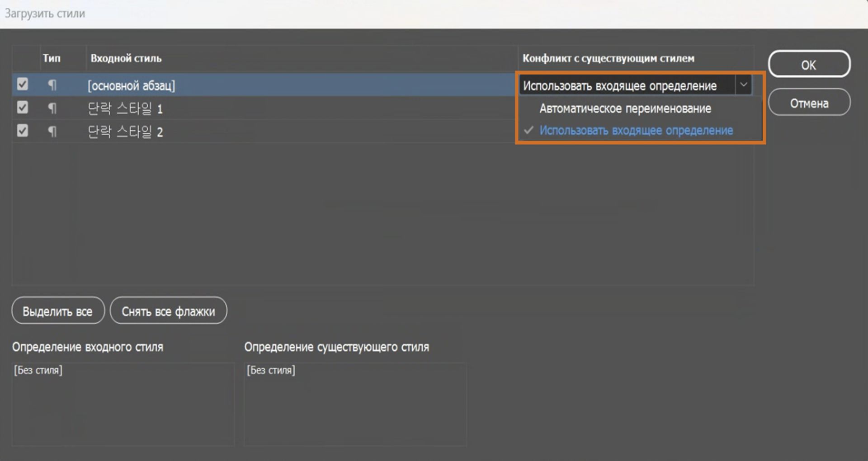The width and height of the screenshot is (868, 461).
Task: Click the Входной стиль column header
Action: 126,58
